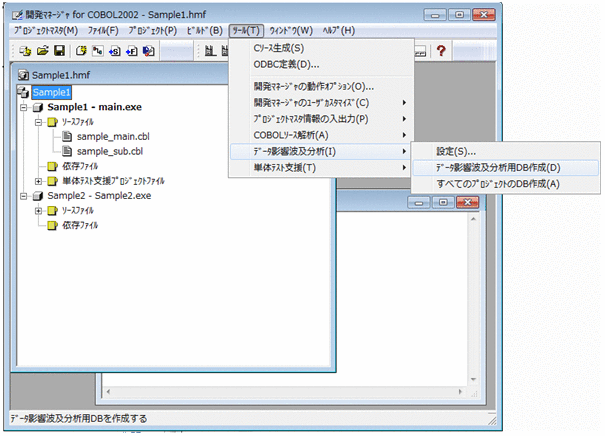
Task: Choose すべてのプロジェクトのDB作成(A) entry
Action: tap(506, 184)
